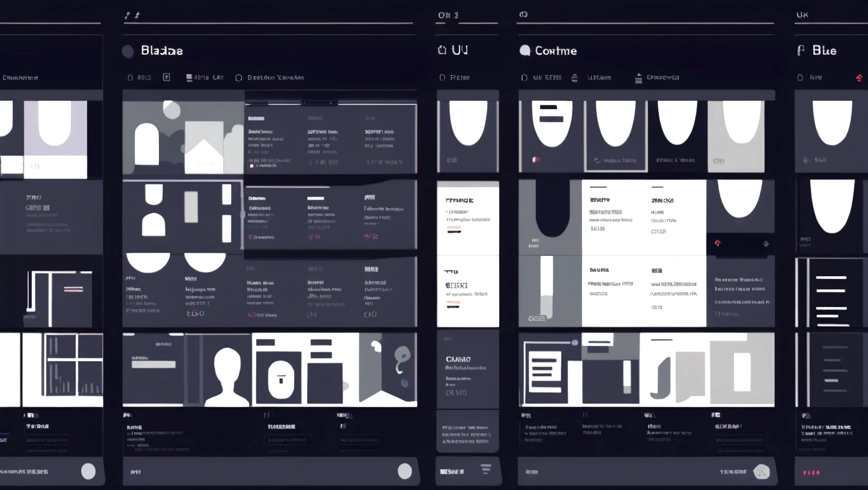Click the stacked-layers icon in the Bladae toolbar

click(190, 78)
